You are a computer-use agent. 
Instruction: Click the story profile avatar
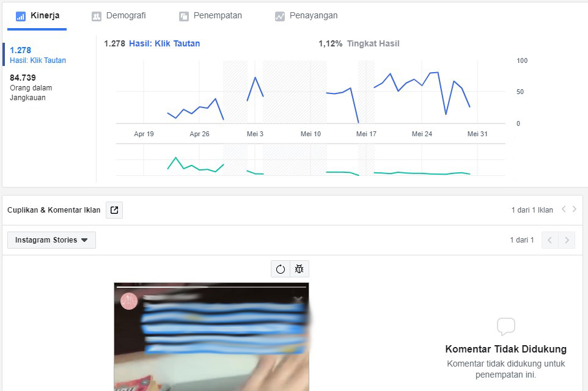tap(128, 301)
